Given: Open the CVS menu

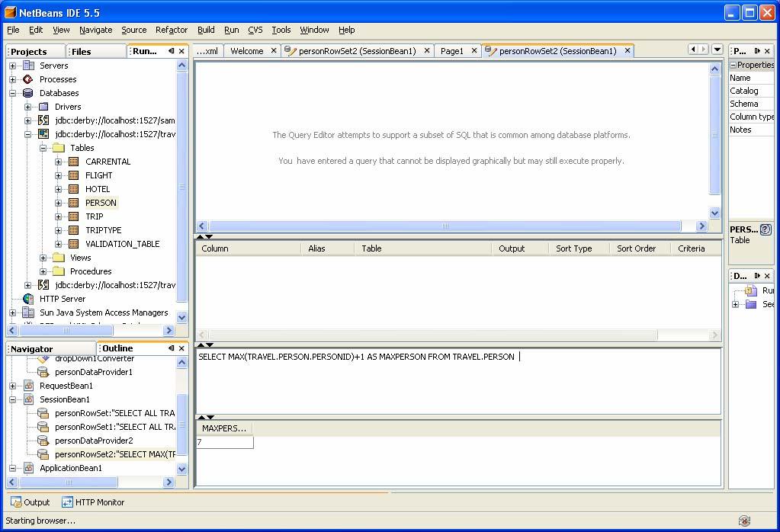Looking at the screenshot, I should (255, 30).
